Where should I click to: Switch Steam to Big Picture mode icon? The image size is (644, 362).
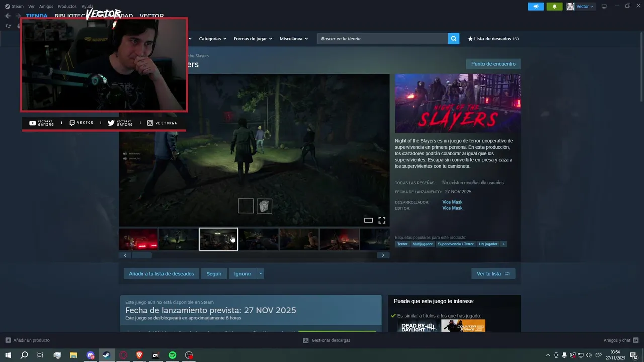click(x=604, y=6)
